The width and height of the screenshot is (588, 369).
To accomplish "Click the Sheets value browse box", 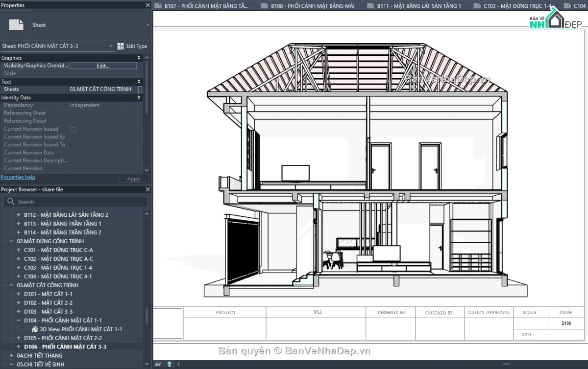I will tap(140, 90).
